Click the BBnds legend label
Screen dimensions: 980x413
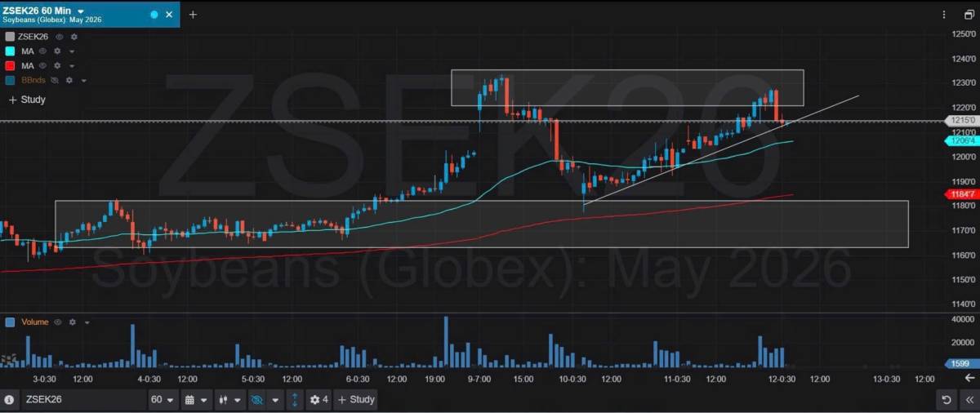33,80
